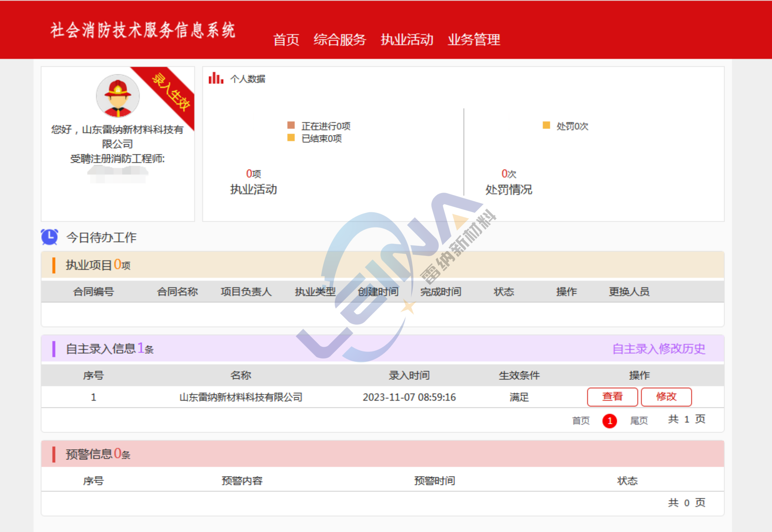
Task: Click the 修改 button for 山东雷纳新材料科技有限公司
Action: pos(666,397)
